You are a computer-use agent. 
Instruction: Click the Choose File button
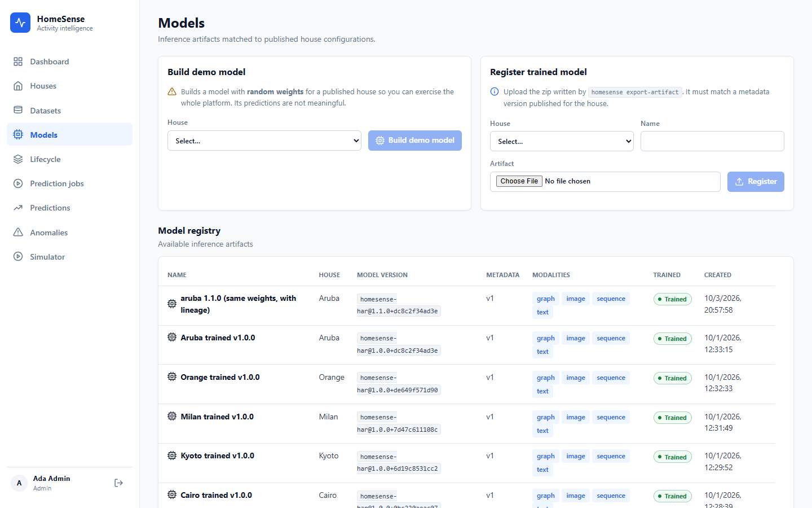[519, 181]
